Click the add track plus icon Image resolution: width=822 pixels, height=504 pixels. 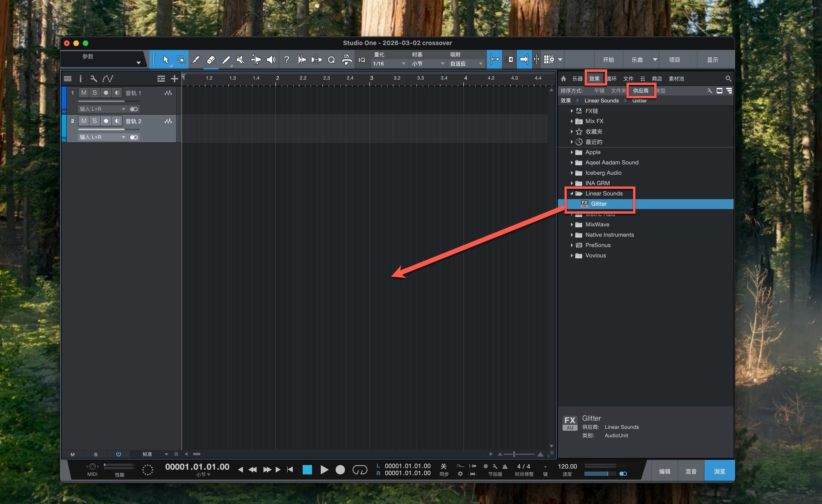(174, 79)
